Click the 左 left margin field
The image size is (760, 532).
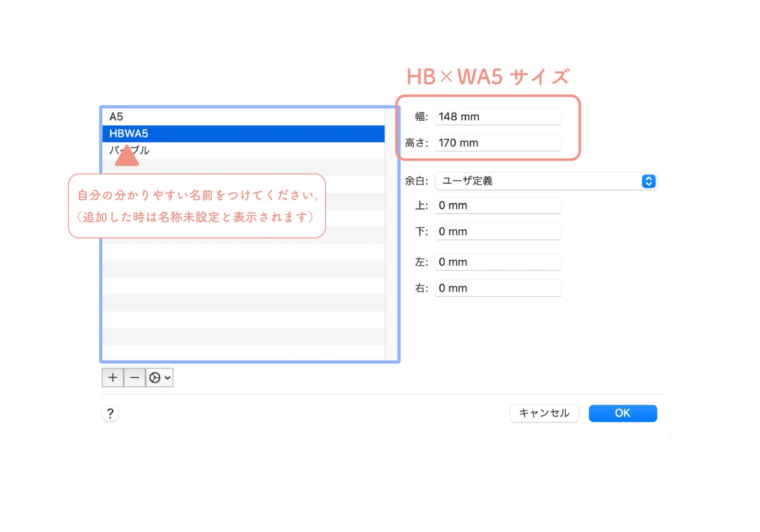coord(498,262)
